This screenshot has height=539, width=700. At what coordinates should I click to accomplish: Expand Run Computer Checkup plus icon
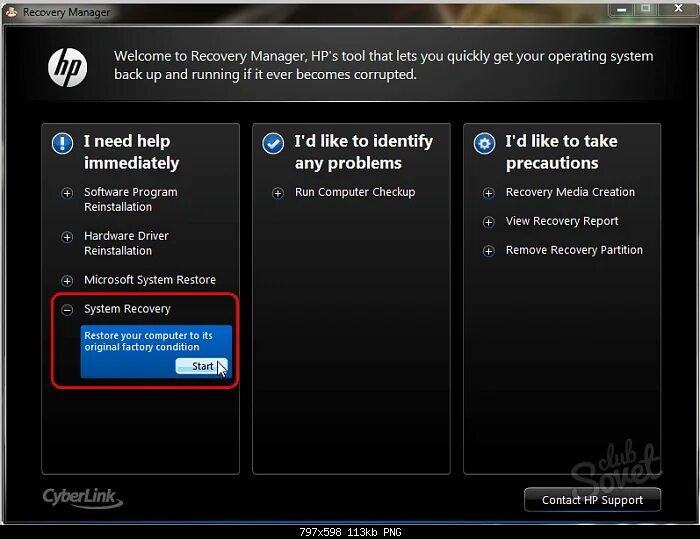pyautogui.click(x=278, y=193)
